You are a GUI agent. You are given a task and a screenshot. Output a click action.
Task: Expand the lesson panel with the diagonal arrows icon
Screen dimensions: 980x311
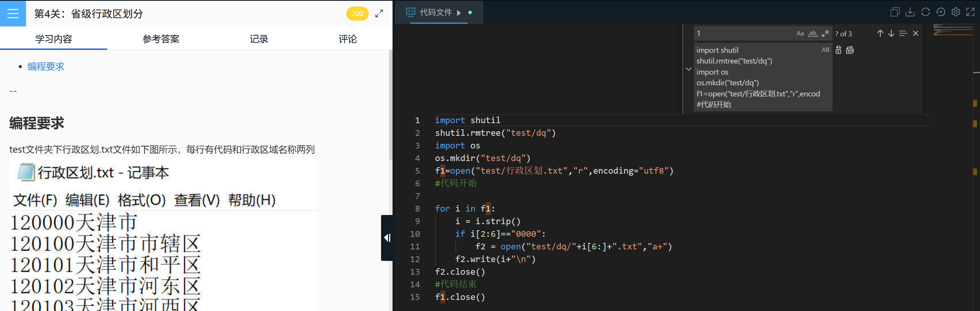point(379,14)
